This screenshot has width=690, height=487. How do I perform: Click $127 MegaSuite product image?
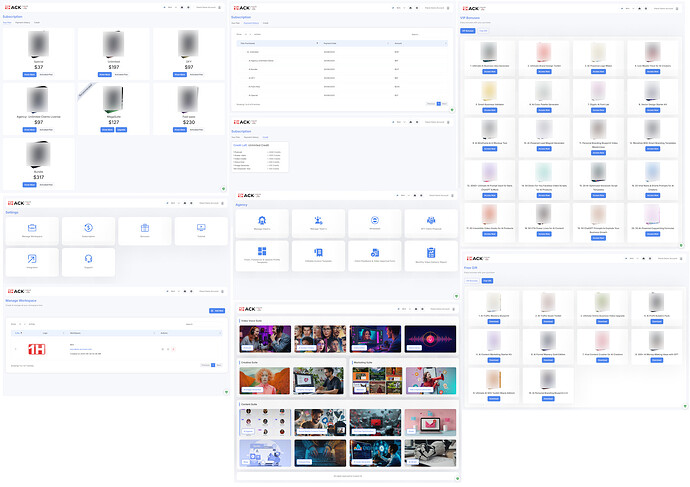tap(114, 99)
